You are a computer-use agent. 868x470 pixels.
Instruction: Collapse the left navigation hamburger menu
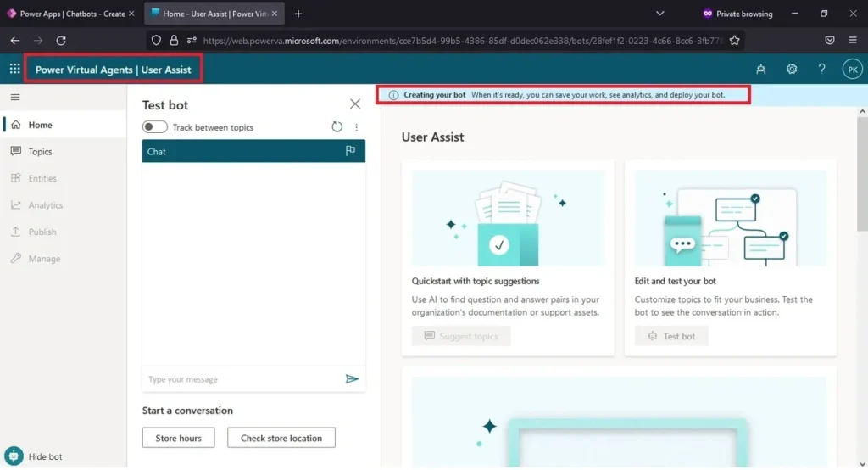coord(15,97)
